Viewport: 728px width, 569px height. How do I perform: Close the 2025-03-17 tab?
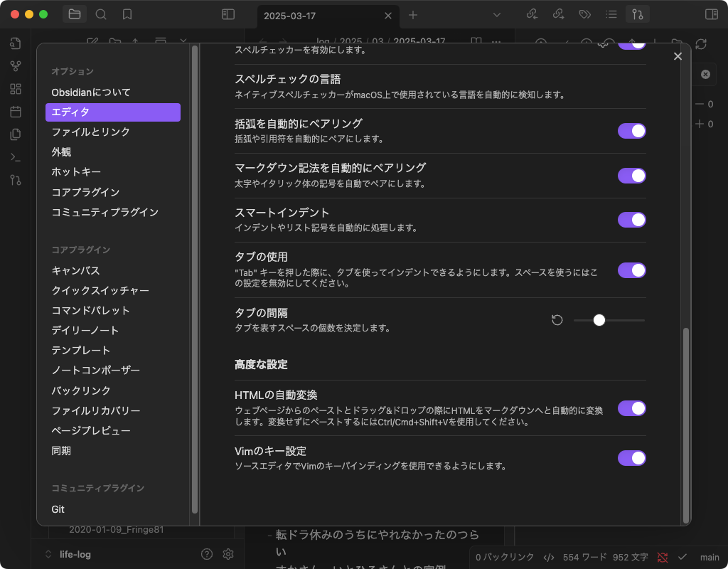[388, 16]
